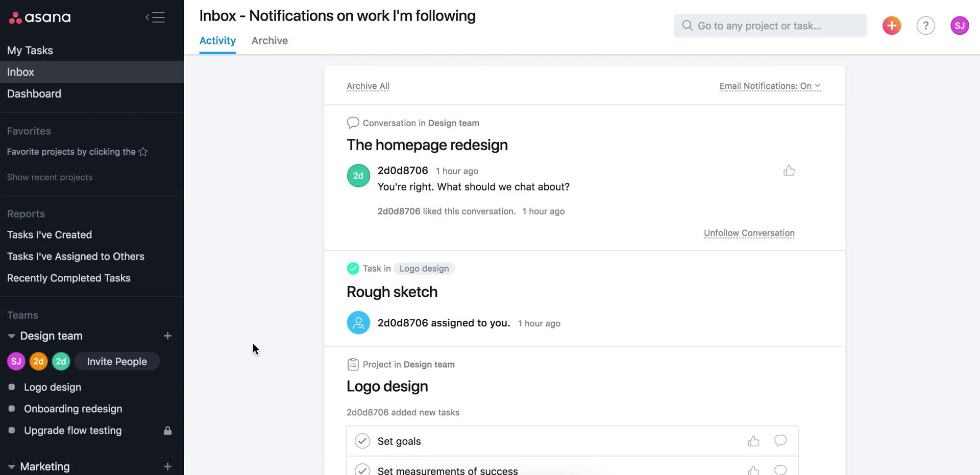980x475 pixels.
Task: Click Design team link in Conversation header
Action: [x=454, y=123]
